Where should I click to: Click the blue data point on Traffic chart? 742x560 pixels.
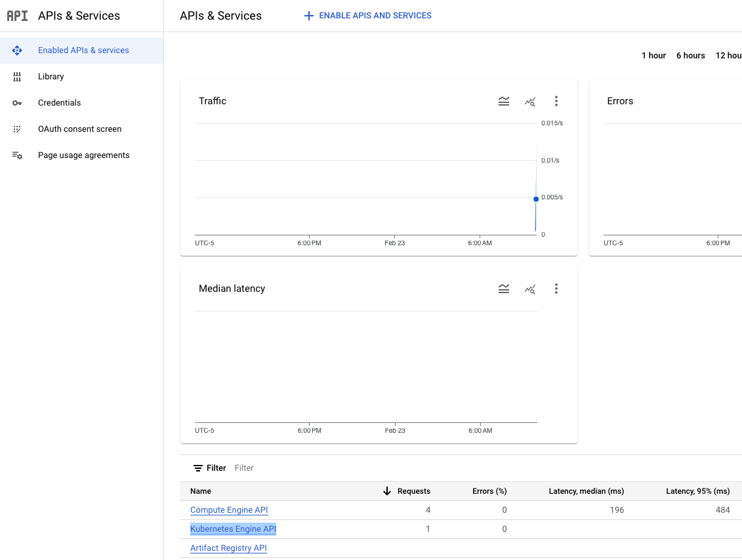coord(536,199)
